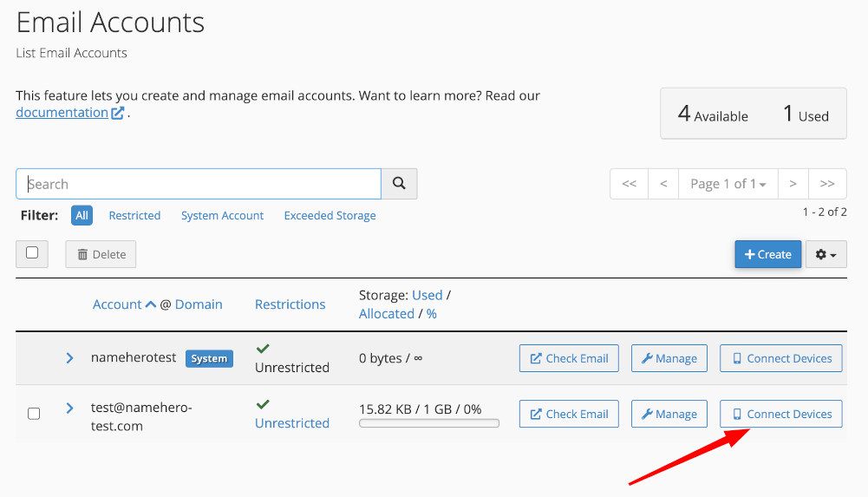
Task: Click the '1 - 2 of 2' results text
Action: (825, 212)
